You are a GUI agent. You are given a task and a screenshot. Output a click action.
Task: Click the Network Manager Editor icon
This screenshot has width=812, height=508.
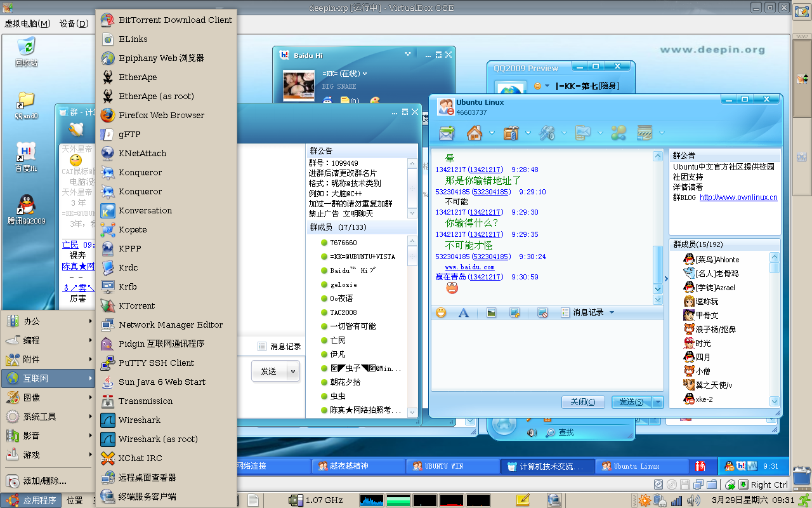click(x=108, y=324)
